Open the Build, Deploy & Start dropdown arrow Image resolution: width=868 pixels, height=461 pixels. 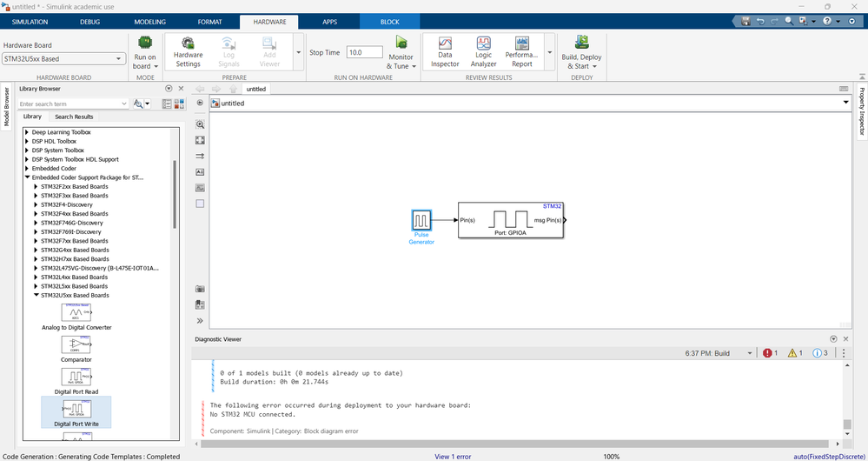pyautogui.click(x=595, y=66)
